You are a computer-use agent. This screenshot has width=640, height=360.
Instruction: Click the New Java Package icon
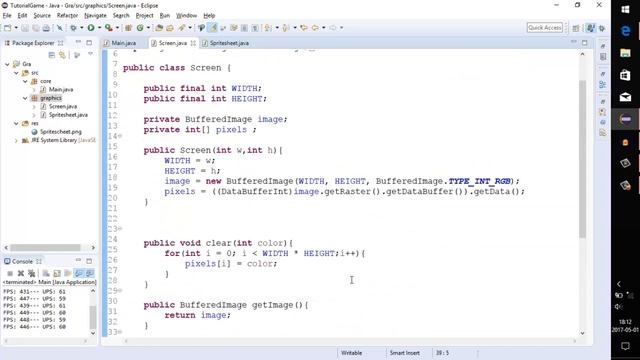(x=128, y=28)
